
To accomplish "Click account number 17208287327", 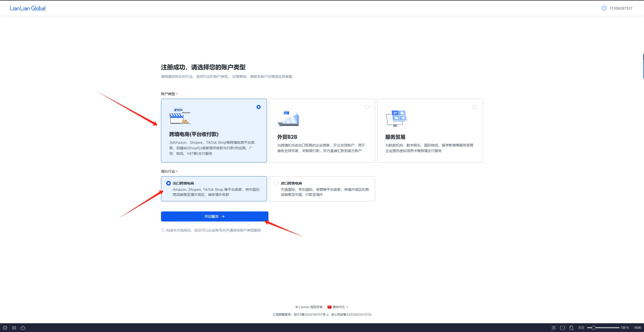I will pos(621,8).
